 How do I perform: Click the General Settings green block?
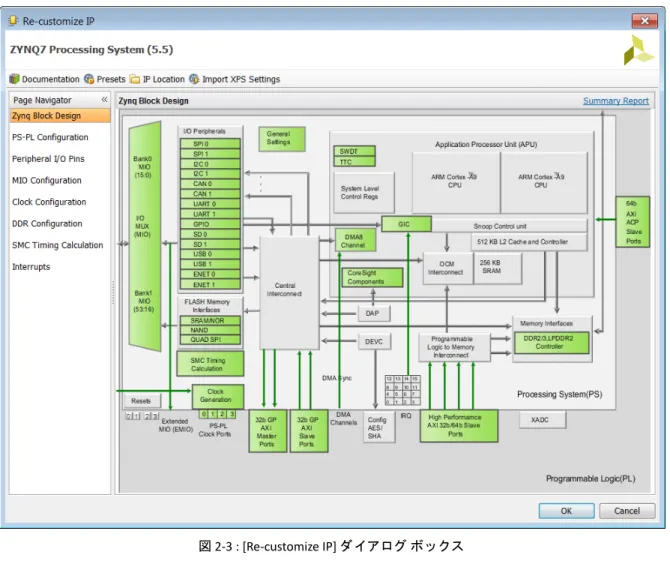click(x=282, y=138)
